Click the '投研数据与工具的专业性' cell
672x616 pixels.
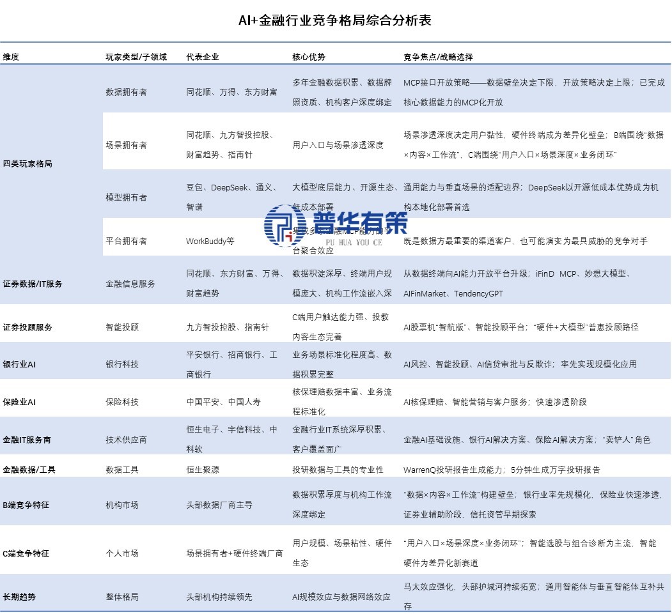tap(338, 470)
